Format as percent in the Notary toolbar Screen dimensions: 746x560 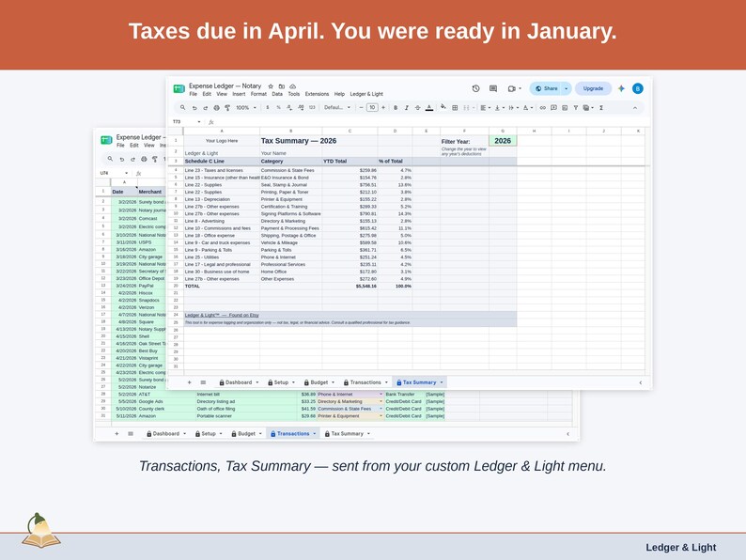pos(278,107)
